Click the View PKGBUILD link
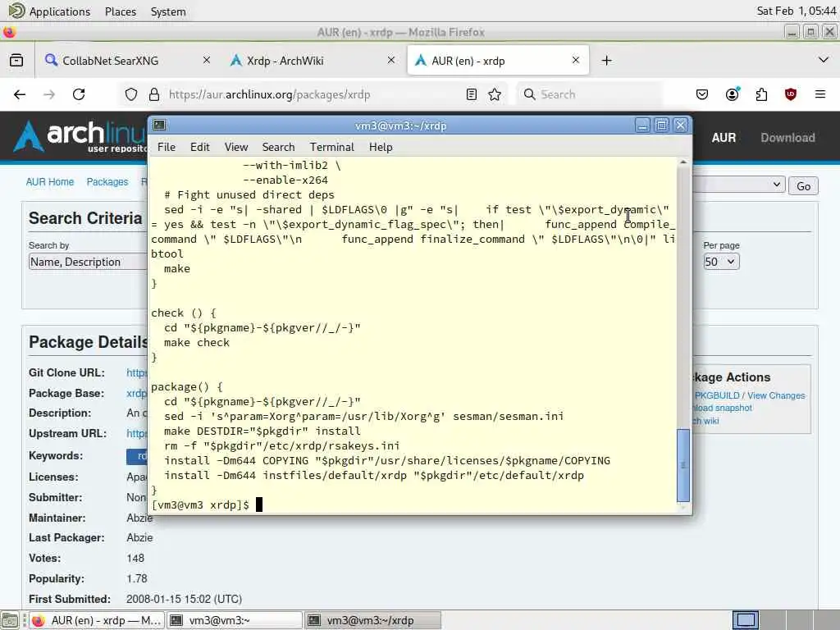This screenshot has width=840, height=630. (x=715, y=395)
